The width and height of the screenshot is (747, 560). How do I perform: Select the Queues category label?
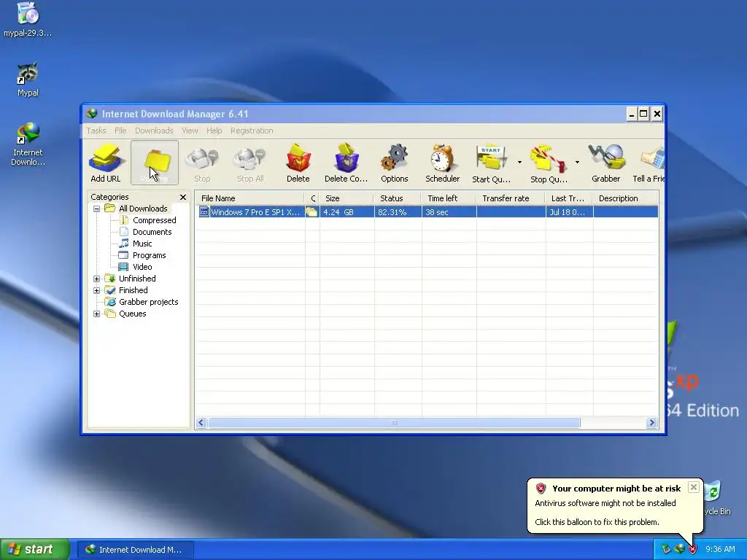point(133,314)
